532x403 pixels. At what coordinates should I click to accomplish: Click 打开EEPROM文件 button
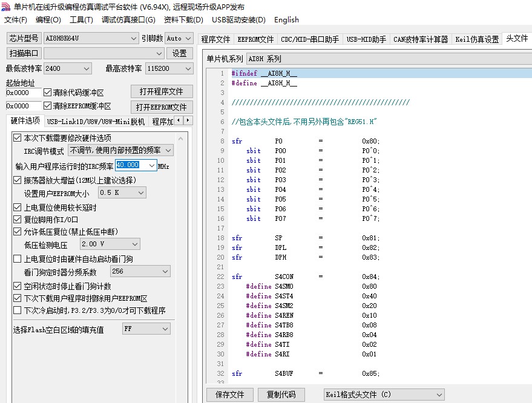pos(162,107)
